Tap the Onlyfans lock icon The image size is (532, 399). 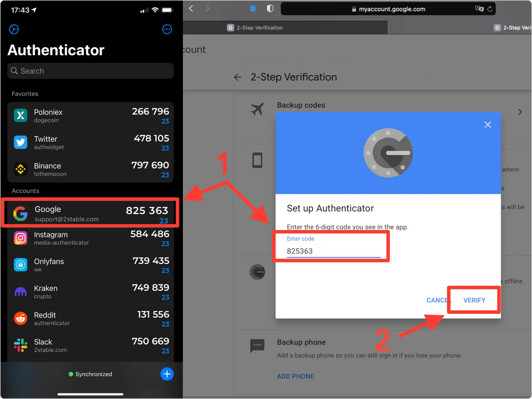click(x=20, y=265)
